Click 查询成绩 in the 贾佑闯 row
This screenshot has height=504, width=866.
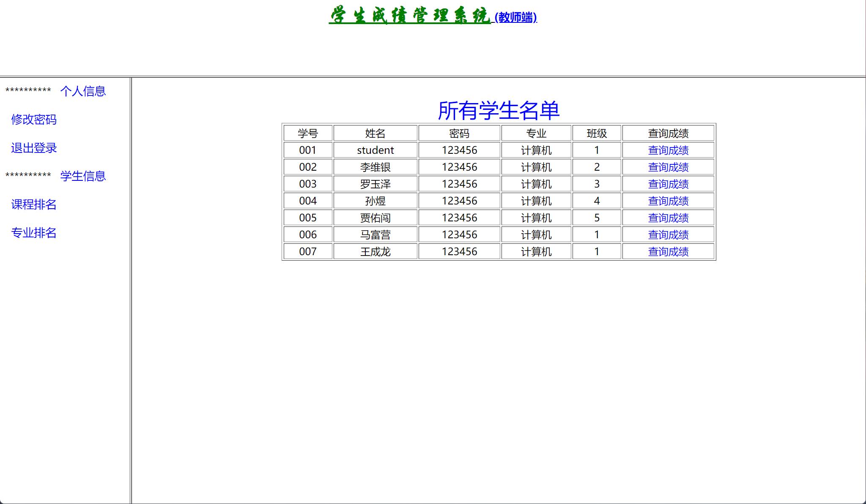click(668, 218)
